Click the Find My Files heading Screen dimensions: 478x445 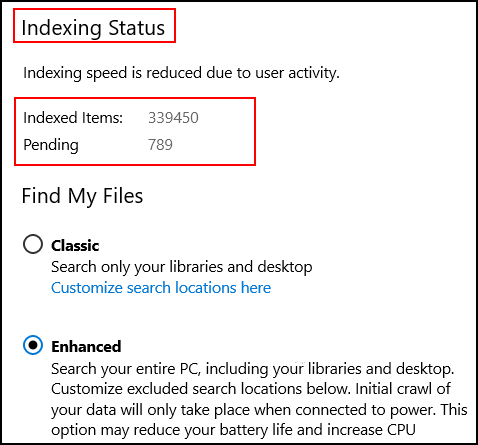[82, 196]
